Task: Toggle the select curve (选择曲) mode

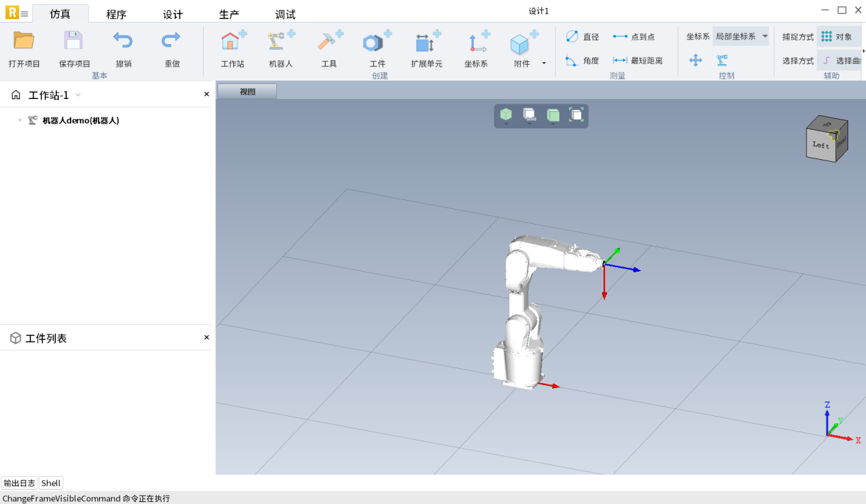Action: pyautogui.click(x=841, y=61)
